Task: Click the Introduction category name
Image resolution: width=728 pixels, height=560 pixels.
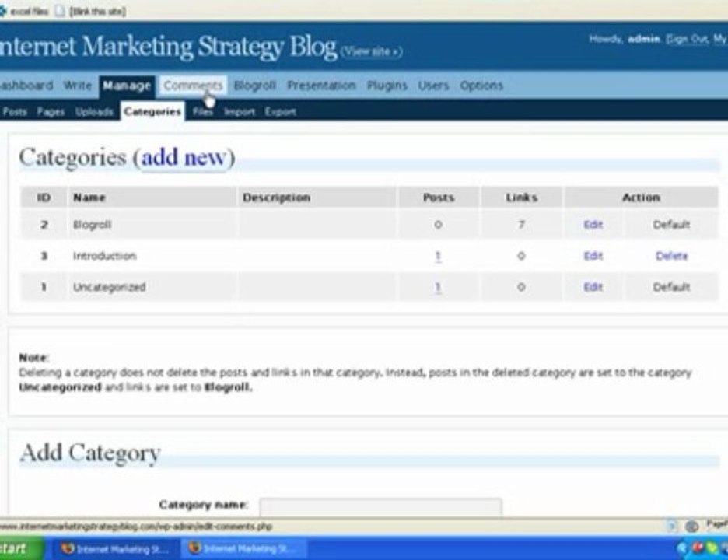Action: 104,256
